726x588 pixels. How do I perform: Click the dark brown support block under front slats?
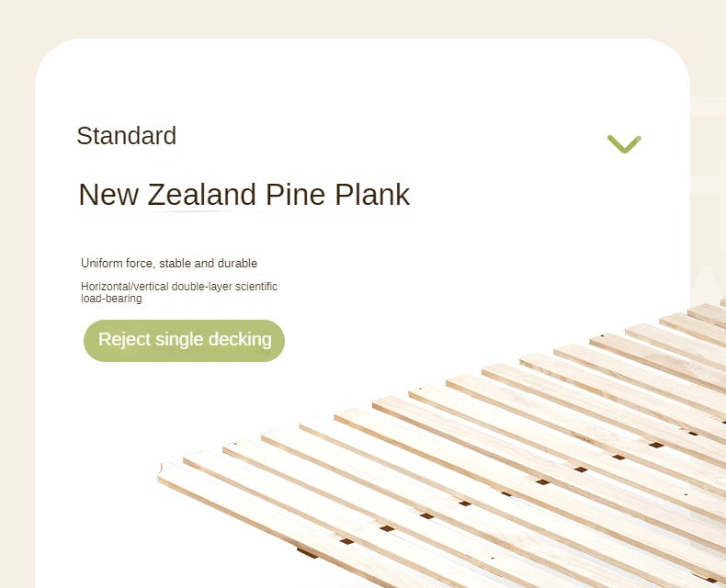tap(307, 553)
